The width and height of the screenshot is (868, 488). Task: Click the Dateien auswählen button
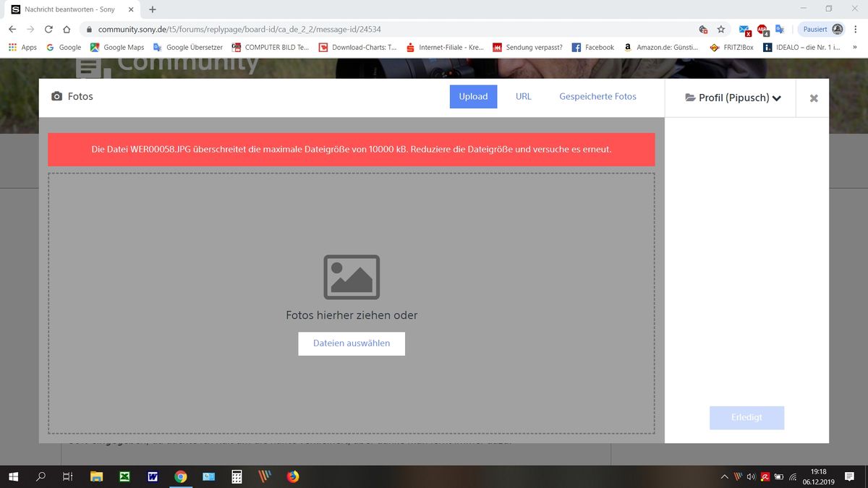coord(352,343)
